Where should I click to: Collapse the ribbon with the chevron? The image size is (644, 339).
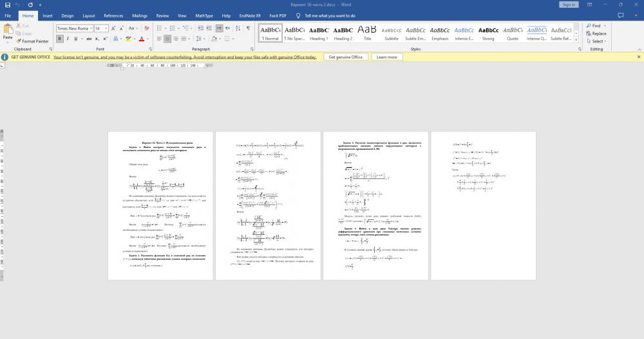[639, 50]
